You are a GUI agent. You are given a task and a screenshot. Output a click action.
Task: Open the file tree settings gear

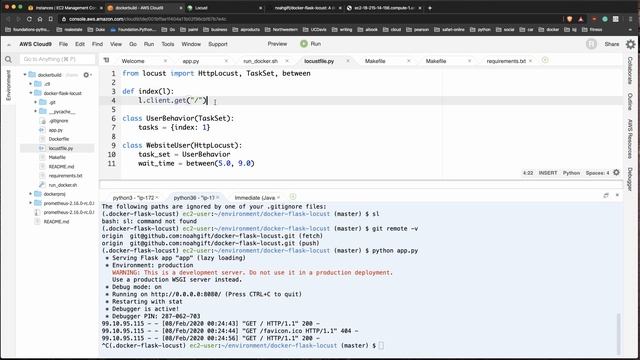pyautogui.click(x=86, y=75)
